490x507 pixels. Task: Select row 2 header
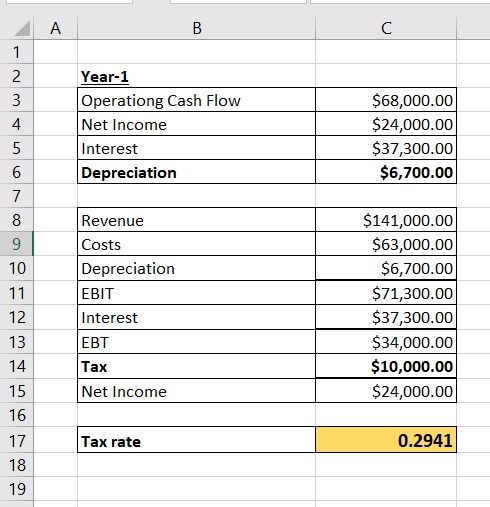pos(16,76)
